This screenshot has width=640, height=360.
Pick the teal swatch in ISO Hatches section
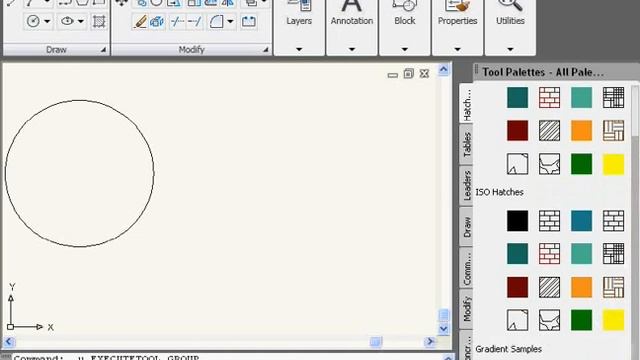click(x=518, y=254)
